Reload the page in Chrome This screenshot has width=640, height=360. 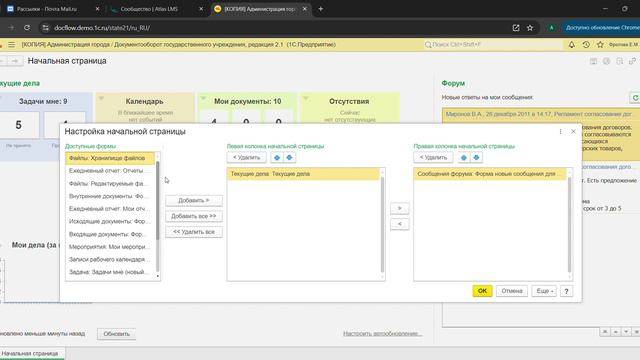pos(27,28)
